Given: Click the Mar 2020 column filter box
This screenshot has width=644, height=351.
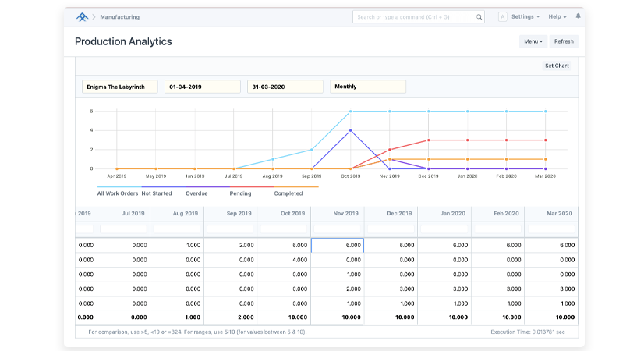Looking at the screenshot, I should click(551, 229).
